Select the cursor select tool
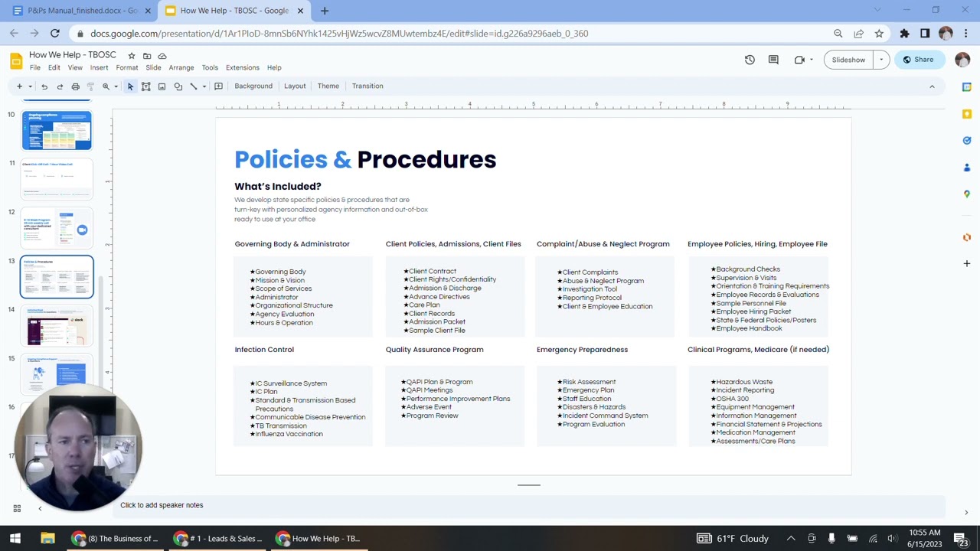 pos(130,86)
